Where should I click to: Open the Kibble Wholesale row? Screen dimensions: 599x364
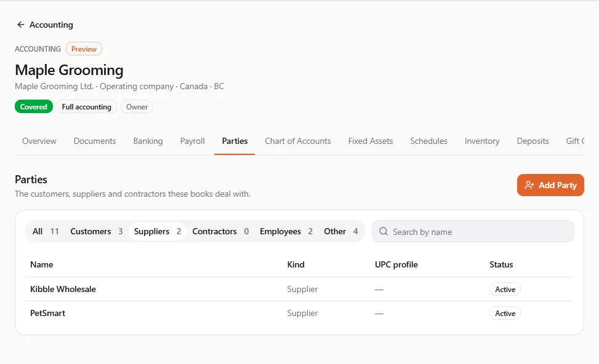click(299, 289)
